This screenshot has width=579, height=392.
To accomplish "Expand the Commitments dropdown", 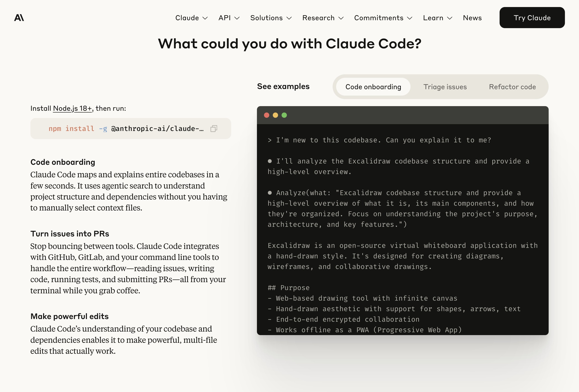I will click(x=383, y=18).
